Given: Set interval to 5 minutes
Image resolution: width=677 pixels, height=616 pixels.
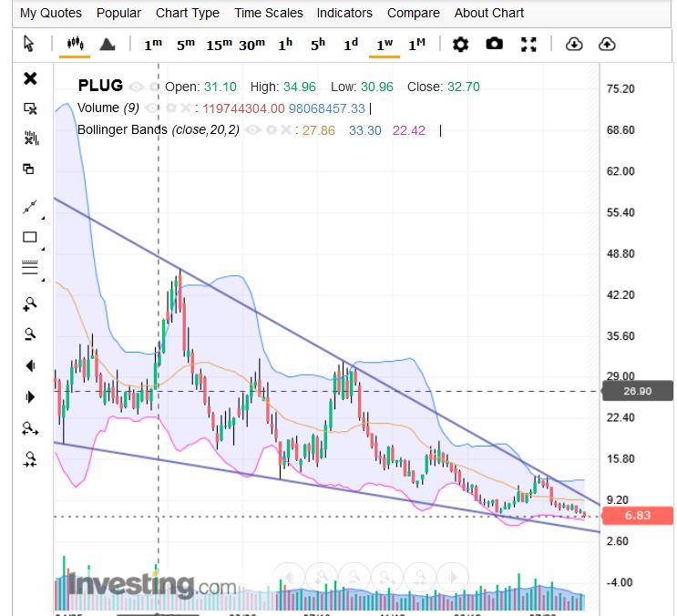Looking at the screenshot, I should click(x=186, y=44).
